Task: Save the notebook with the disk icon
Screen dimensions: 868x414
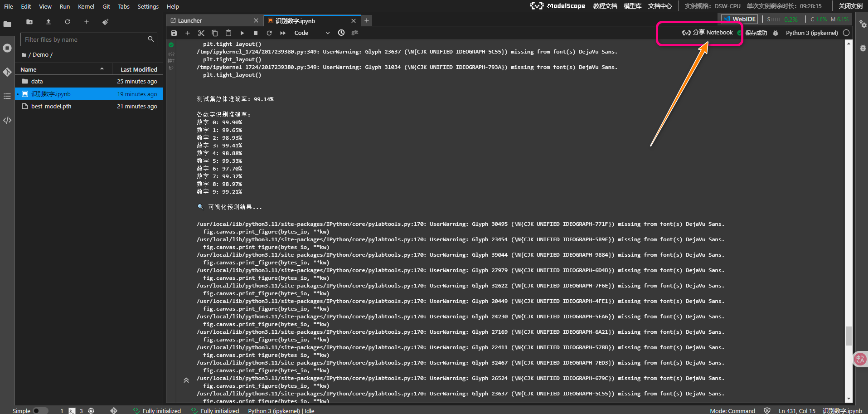Action: [x=174, y=33]
